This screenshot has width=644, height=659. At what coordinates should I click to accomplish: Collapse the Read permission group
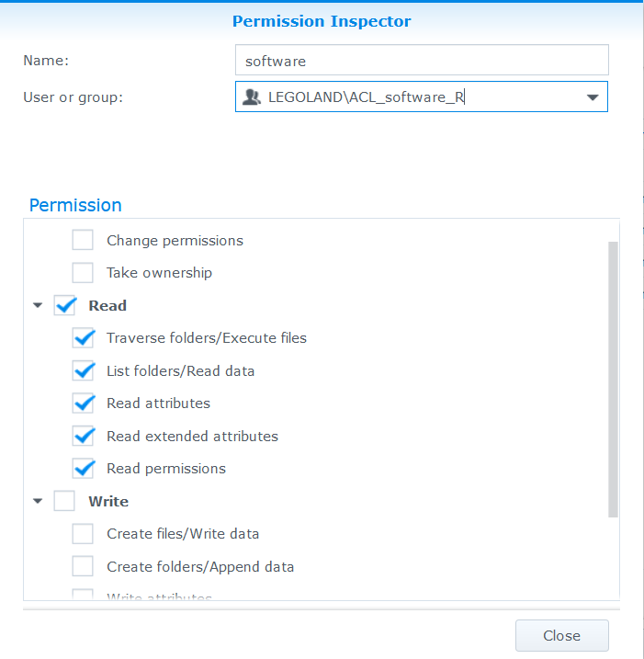[38, 306]
